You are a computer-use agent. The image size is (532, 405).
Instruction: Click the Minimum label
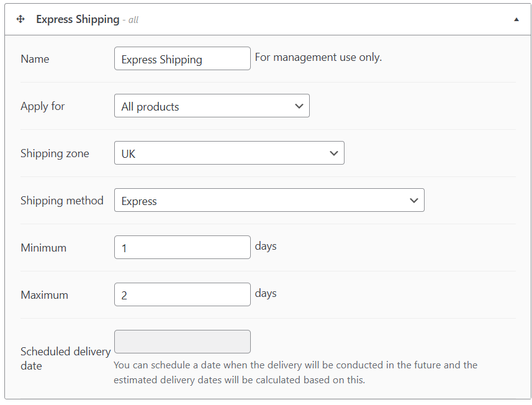coord(43,248)
